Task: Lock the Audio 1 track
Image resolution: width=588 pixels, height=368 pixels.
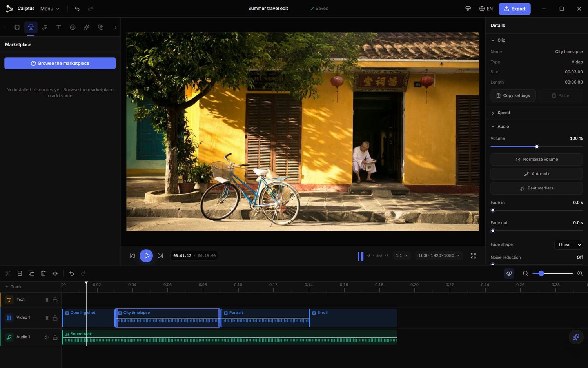Action: [x=55, y=337]
